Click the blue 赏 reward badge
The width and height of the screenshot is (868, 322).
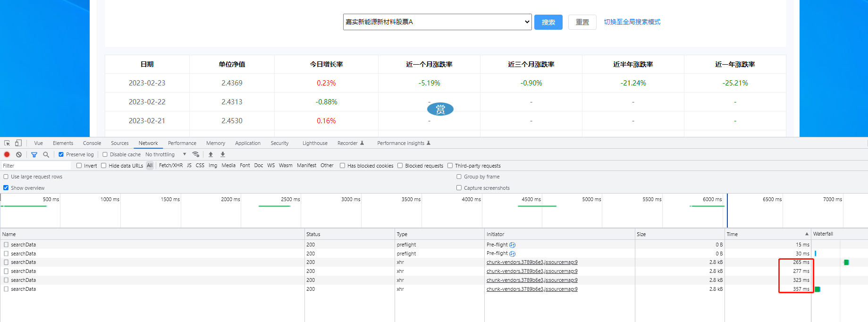pos(440,110)
